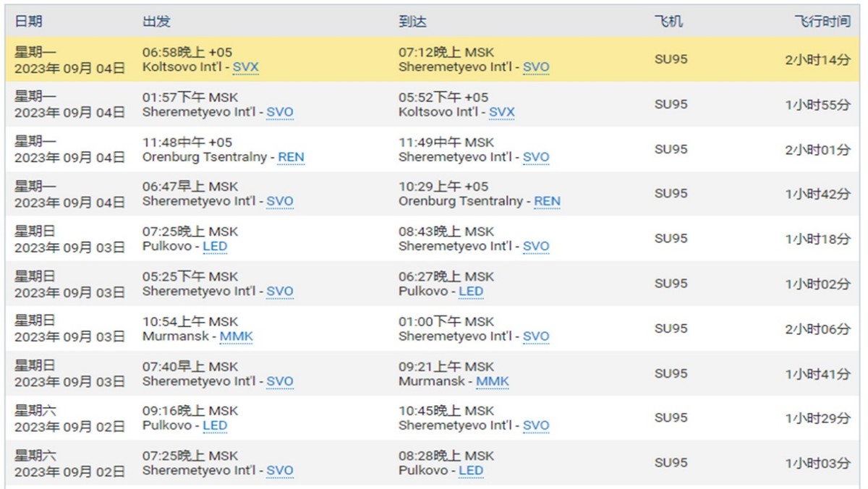The width and height of the screenshot is (868, 489).
Task: Click the 出发 column header
Action: (x=156, y=22)
